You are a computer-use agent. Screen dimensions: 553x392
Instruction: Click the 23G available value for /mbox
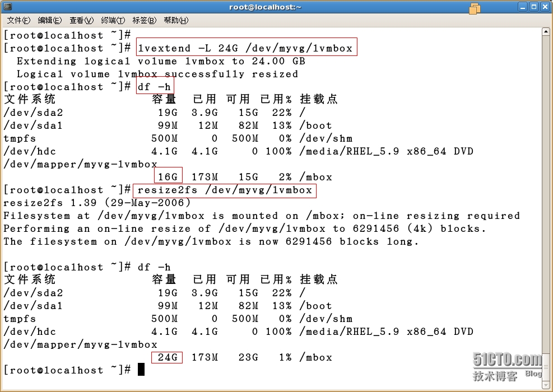(248, 357)
